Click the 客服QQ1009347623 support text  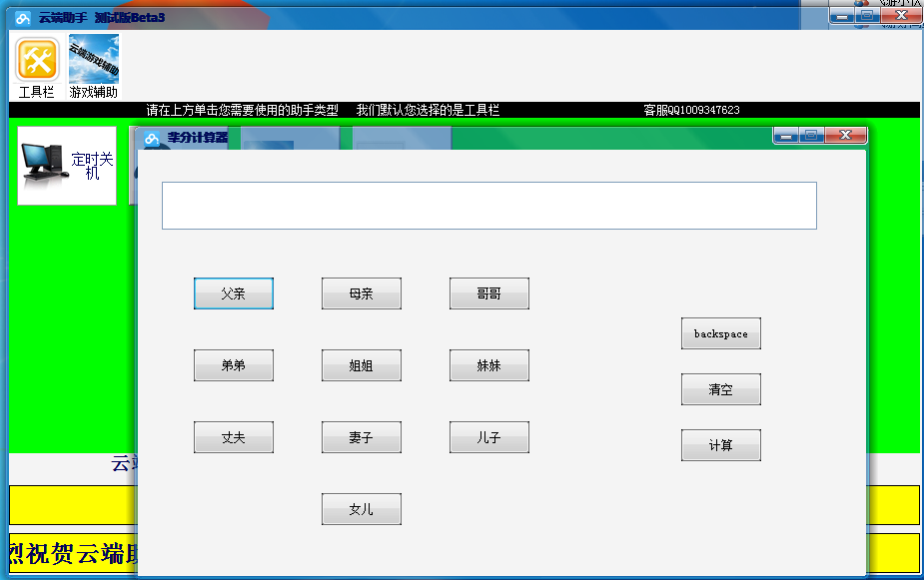pyautogui.click(x=691, y=110)
